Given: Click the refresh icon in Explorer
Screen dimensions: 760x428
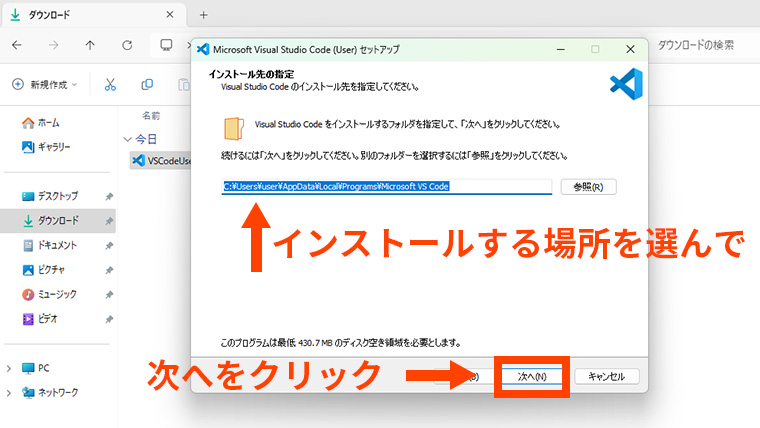Looking at the screenshot, I should (x=127, y=45).
